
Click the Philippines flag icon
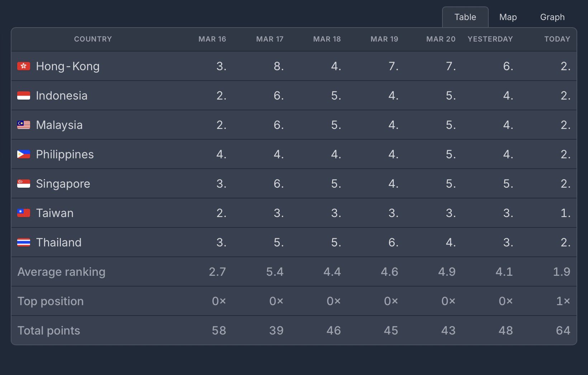(x=24, y=154)
